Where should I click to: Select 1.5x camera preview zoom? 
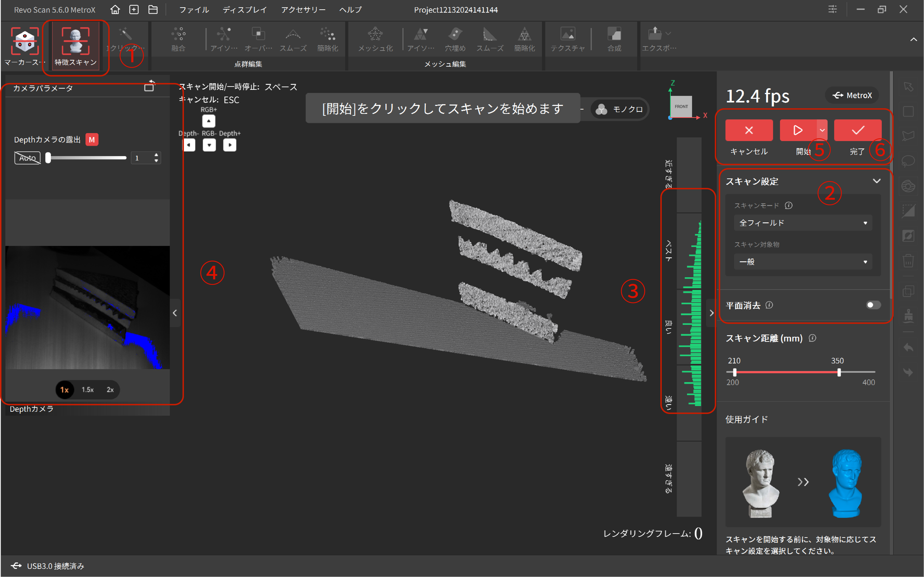tap(87, 390)
